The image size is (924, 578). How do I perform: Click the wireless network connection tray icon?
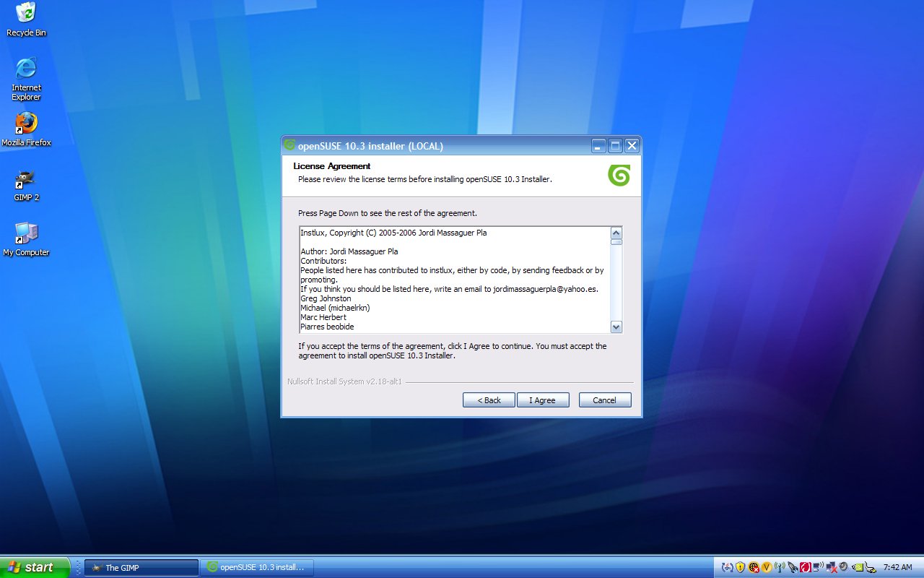(x=819, y=567)
